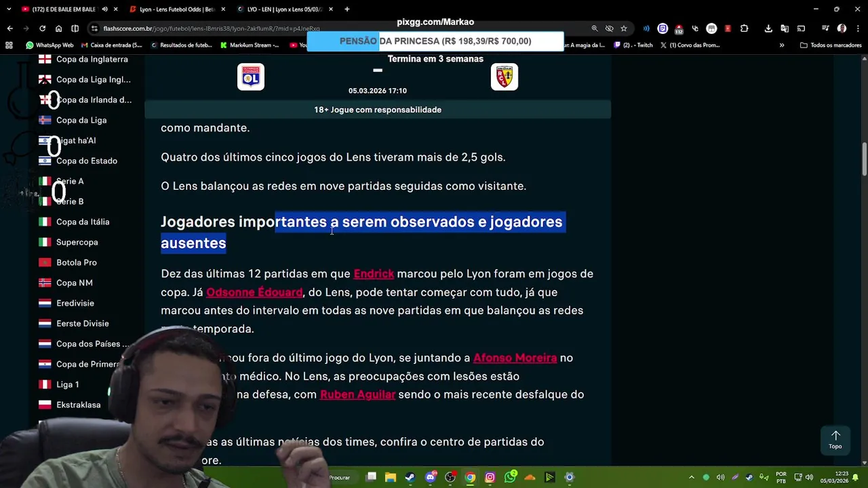This screenshot has width=868, height=488.
Task: Open the Todos os marcadores folder
Action: [831, 45]
